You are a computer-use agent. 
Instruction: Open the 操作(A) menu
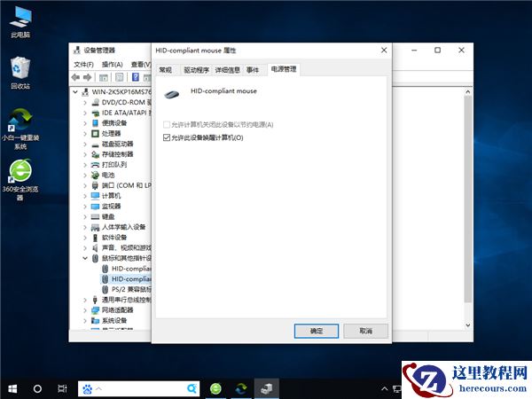pyautogui.click(x=113, y=64)
